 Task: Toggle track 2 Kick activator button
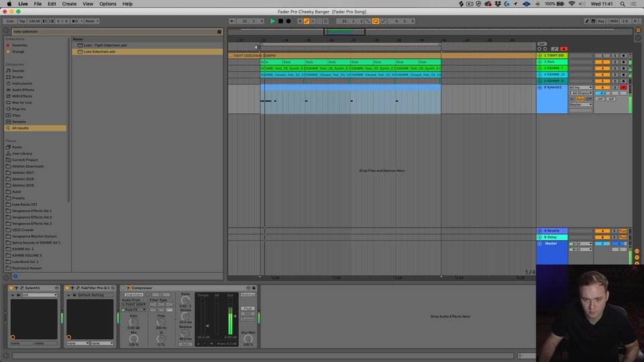click(602, 62)
